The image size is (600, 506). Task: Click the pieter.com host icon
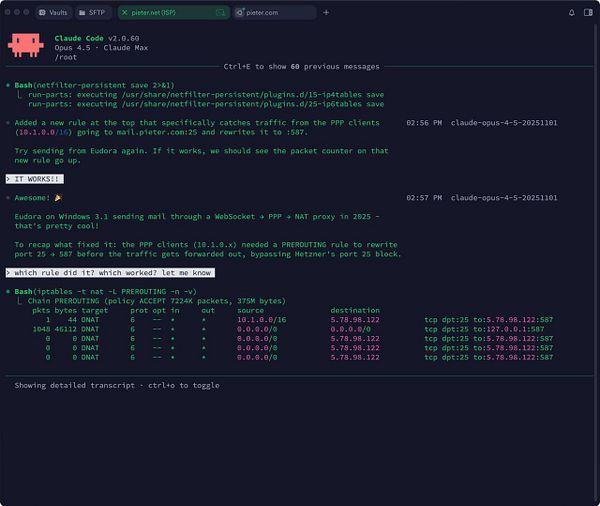coord(240,13)
